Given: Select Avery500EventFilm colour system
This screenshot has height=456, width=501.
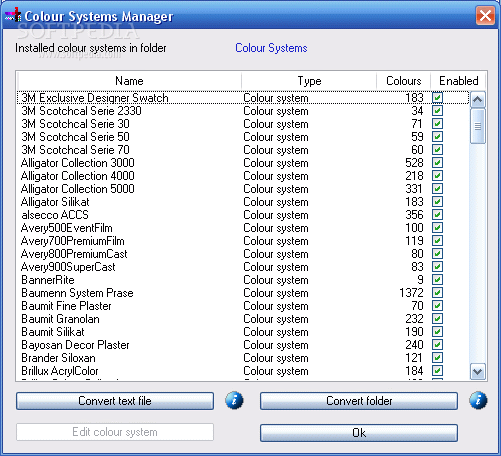Looking at the screenshot, I should coord(243,228).
